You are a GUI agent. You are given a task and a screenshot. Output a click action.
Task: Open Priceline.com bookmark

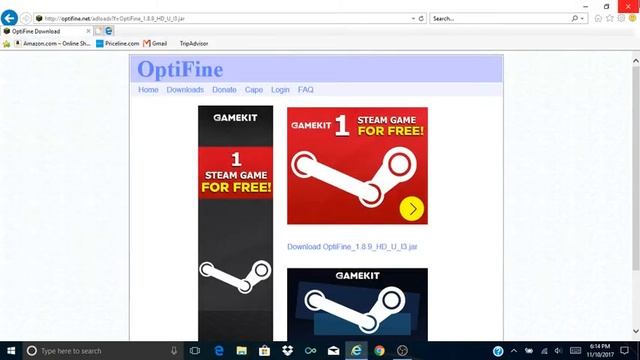118,44
